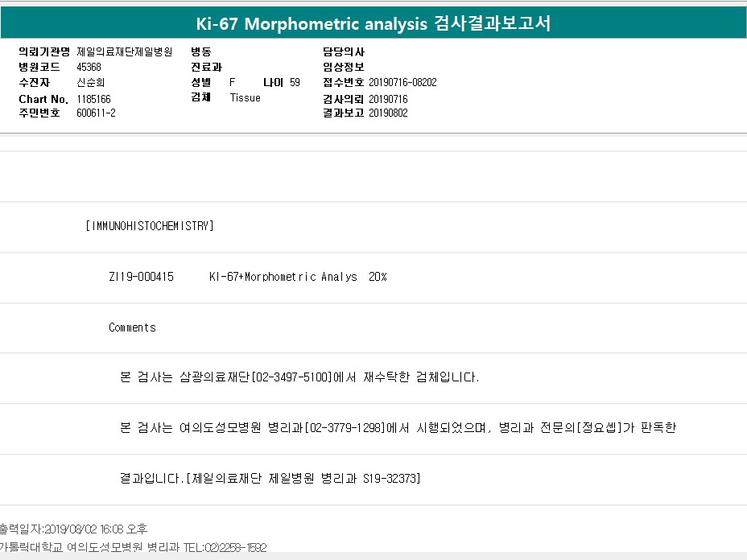The height and width of the screenshot is (560, 747).
Task: Select report date '20190802'
Action: click(x=388, y=113)
